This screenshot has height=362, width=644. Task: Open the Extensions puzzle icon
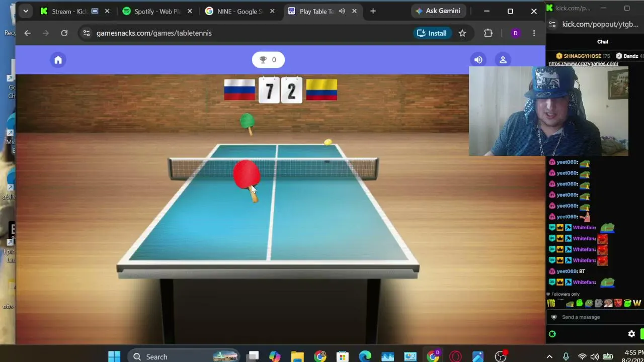pyautogui.click(x=488, y=33)
